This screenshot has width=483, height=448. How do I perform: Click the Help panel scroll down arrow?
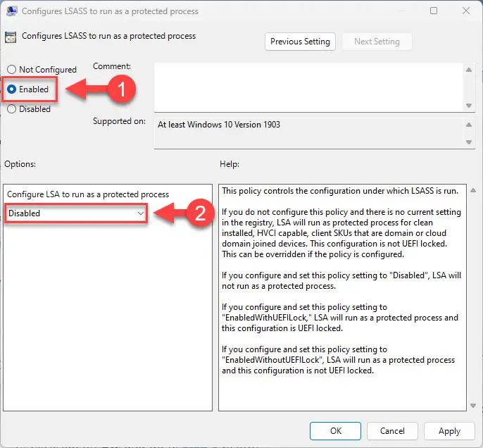coord(473,406)
